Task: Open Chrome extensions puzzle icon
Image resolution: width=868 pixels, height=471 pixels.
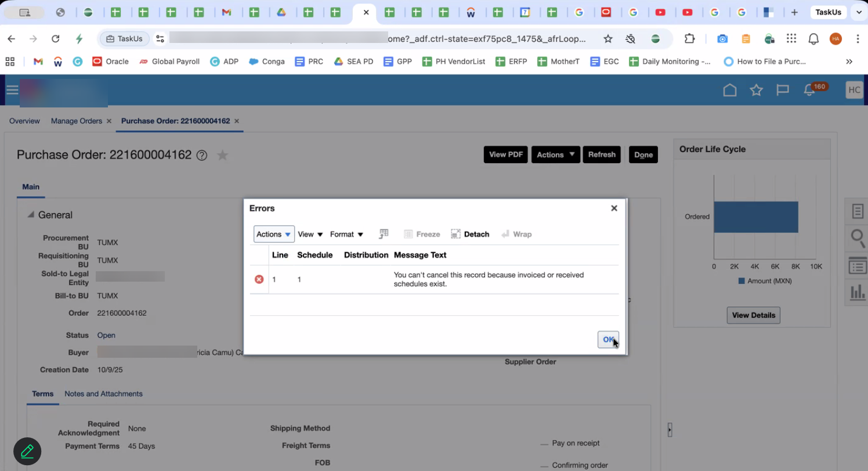Action: 689,39
